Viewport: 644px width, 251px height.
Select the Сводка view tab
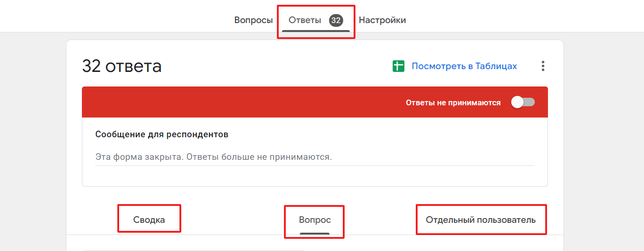click(x=149, y=220)
